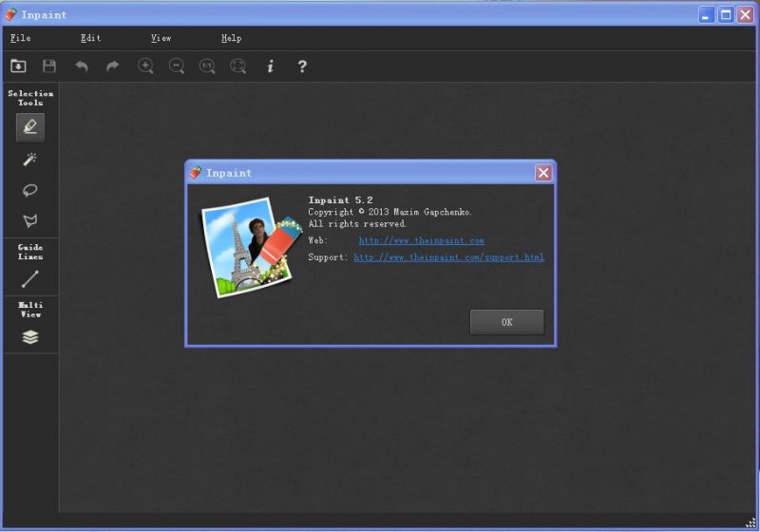This screenshot has height=532, width=760.
Task: Click the question mark help icon
Action: pos(302,66)
